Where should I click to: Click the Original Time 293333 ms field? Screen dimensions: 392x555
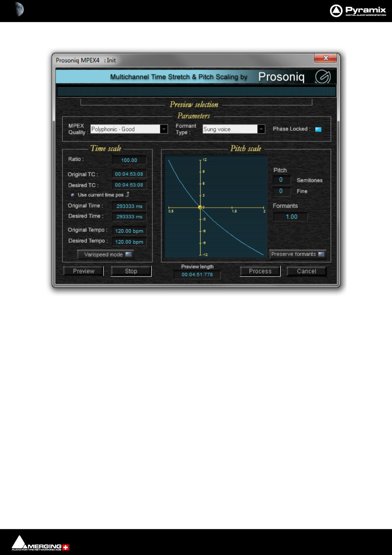[129, 206]
